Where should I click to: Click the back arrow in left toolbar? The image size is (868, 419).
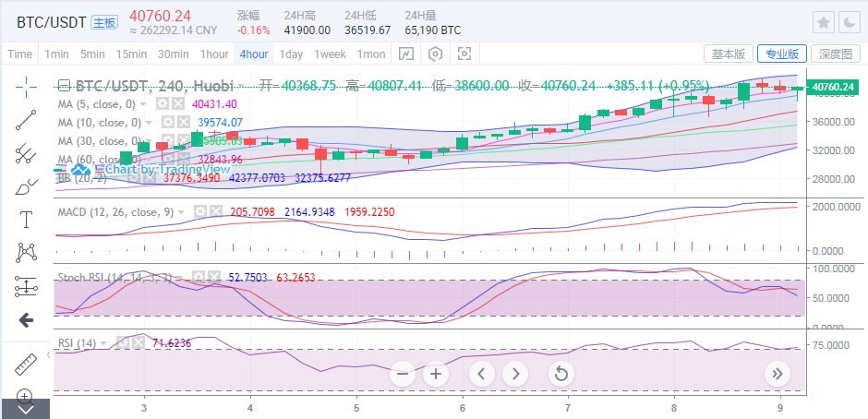point(26,320)
